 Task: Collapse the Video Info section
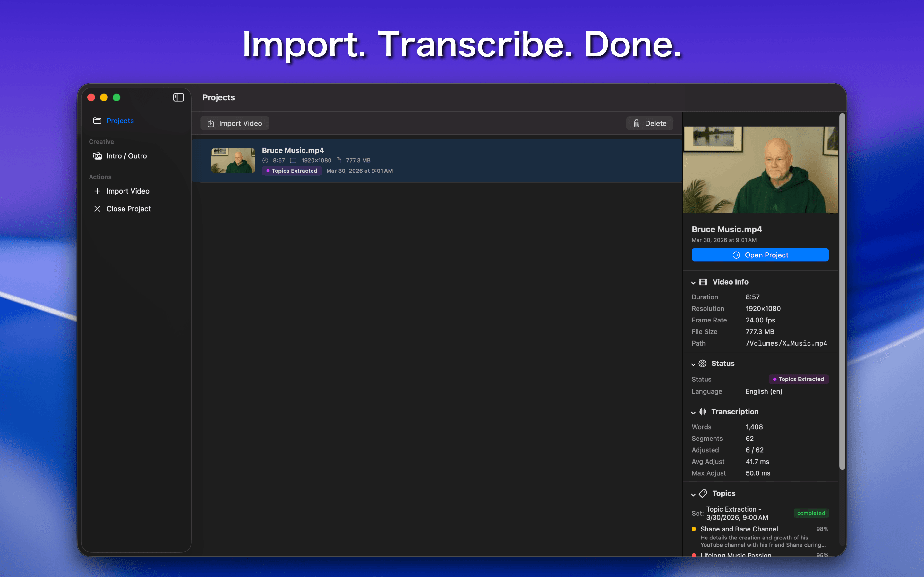point(694,282)
